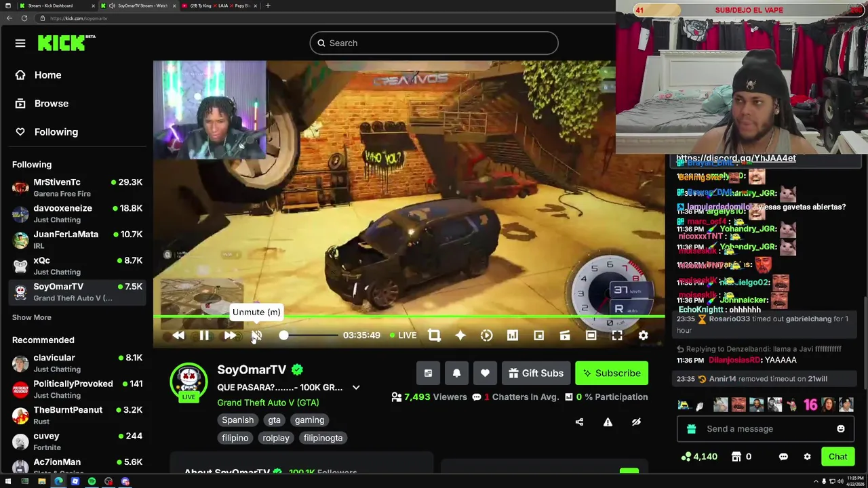
Task: Open player settings gear
Action: [x=643, y=335]
